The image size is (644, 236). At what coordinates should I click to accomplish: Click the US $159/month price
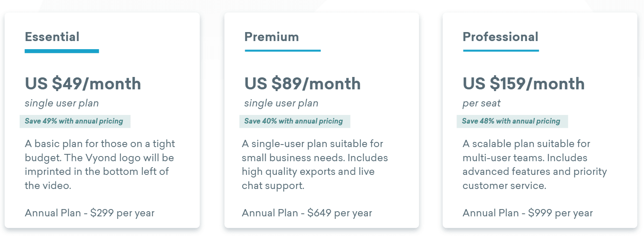point(524,83)
